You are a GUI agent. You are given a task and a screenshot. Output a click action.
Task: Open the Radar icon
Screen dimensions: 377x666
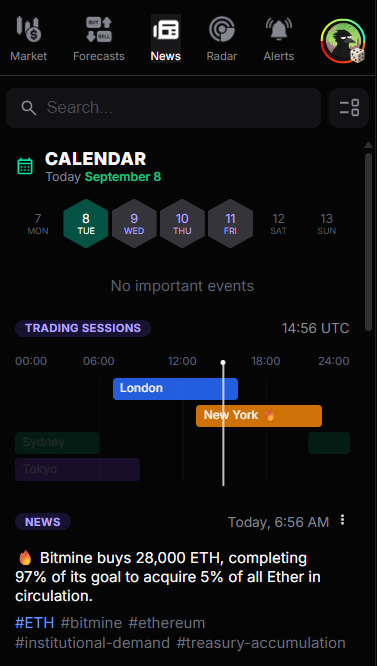click(222, 29)
